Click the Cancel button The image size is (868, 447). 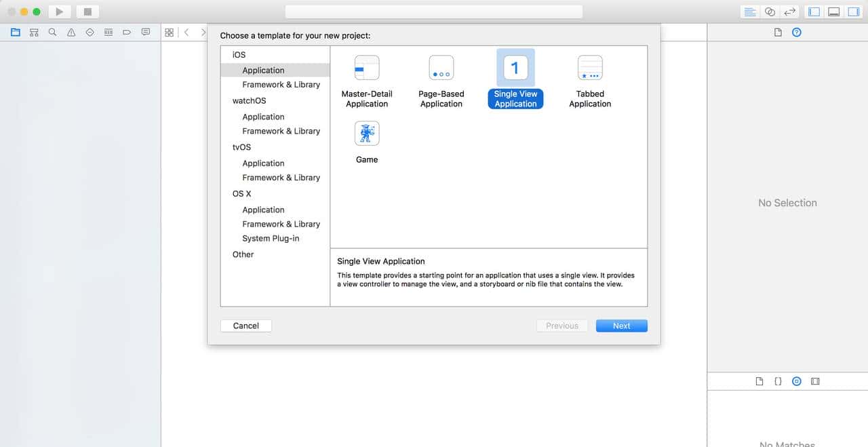click(x=245, y=326)
